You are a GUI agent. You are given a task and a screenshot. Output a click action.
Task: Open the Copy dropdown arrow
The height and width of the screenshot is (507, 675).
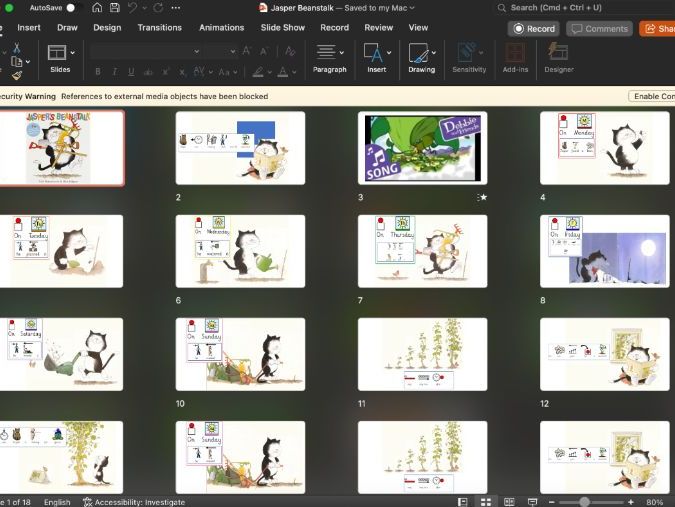[28, 62]
